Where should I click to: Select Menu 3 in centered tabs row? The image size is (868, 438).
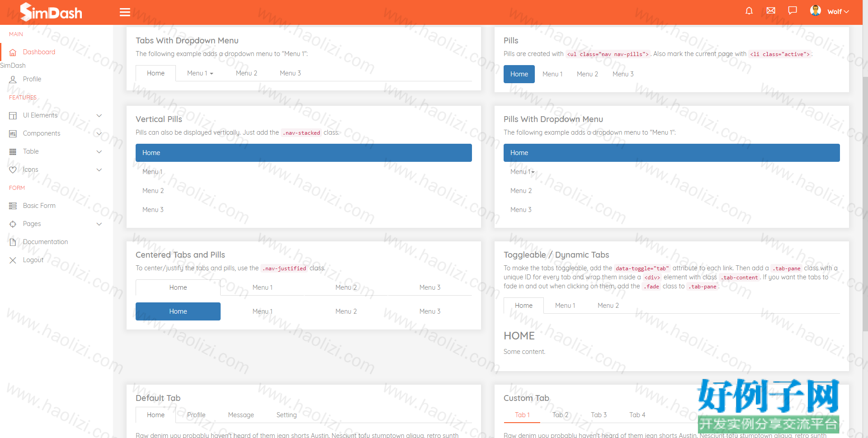(x=430, y=287)
